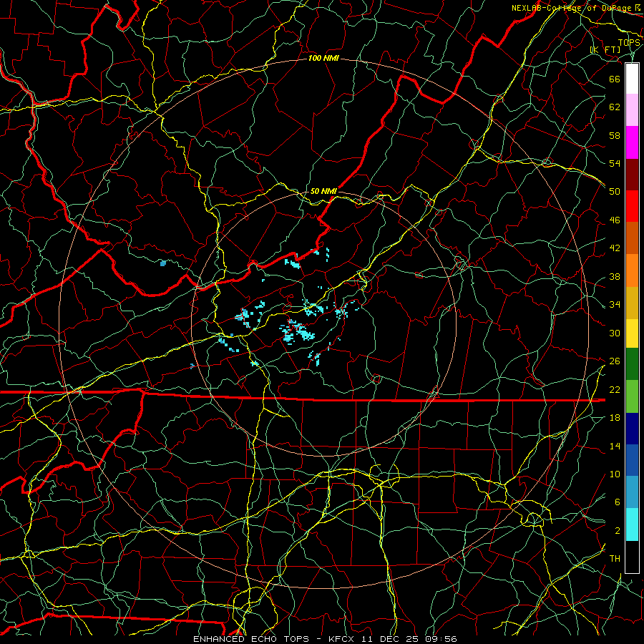The width and height of the screenshot is (644, 644).
Task: Click the white swatch atop the tops legend
Action: (632, 79)
